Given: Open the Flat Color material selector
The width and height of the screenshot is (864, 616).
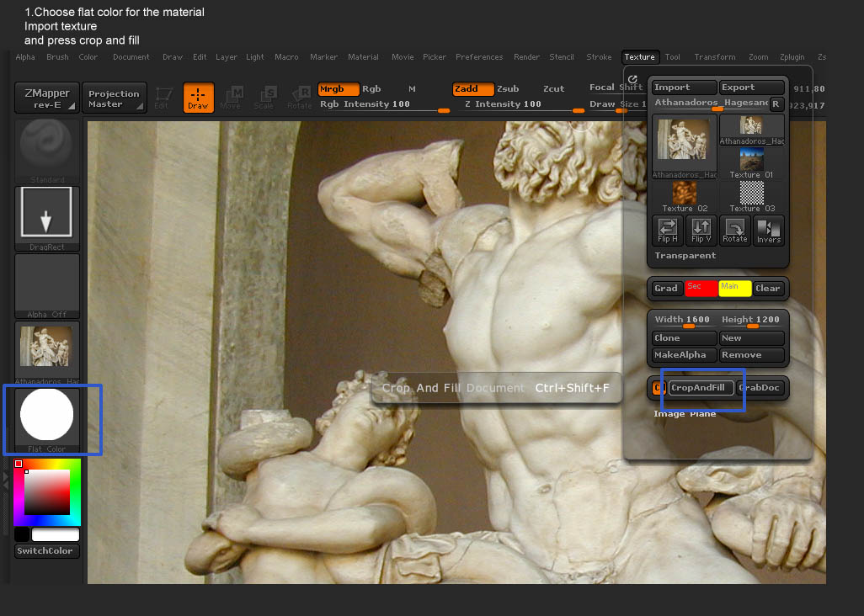Looking at the screenshot, I should coord(47,421).
